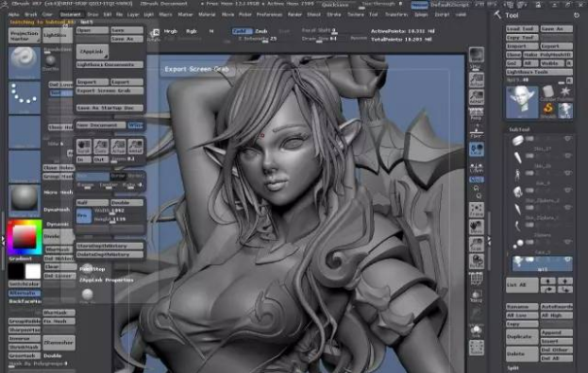Toggle visibility eye of first subtool
588x373 pixels.
click(x=567, y=139)
